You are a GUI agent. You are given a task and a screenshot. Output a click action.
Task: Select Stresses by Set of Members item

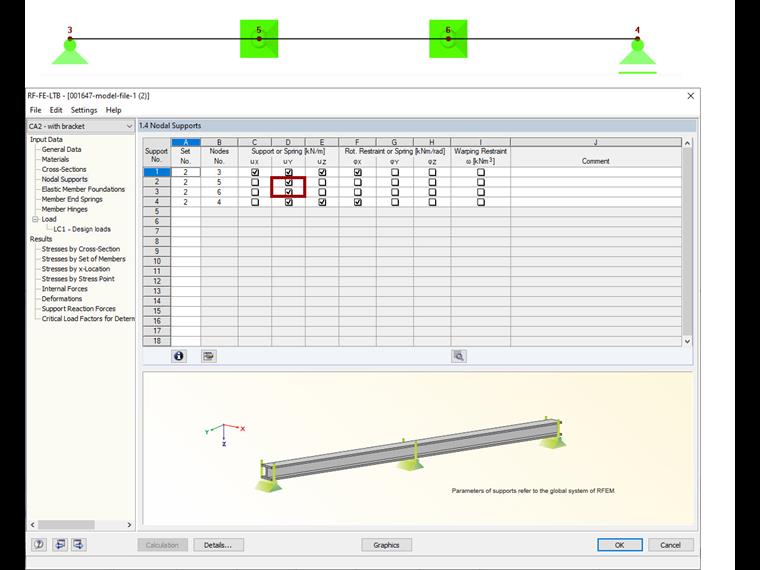pyautogui.click(x=83, y=259)
